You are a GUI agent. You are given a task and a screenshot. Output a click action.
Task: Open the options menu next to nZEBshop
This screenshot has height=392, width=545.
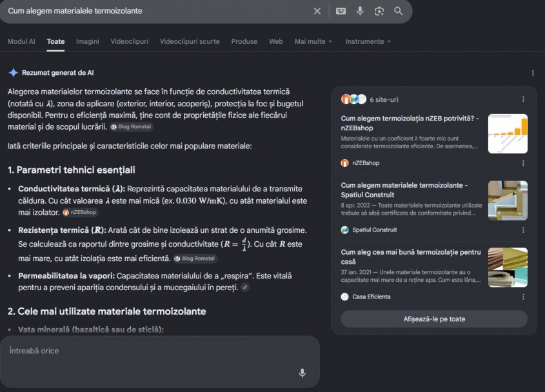(x=523, y=163)
